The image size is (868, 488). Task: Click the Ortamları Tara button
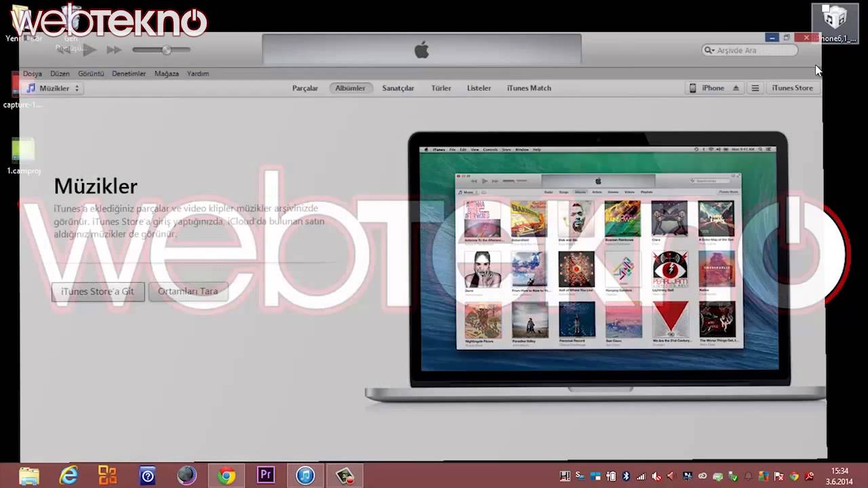tap(188, 291)
